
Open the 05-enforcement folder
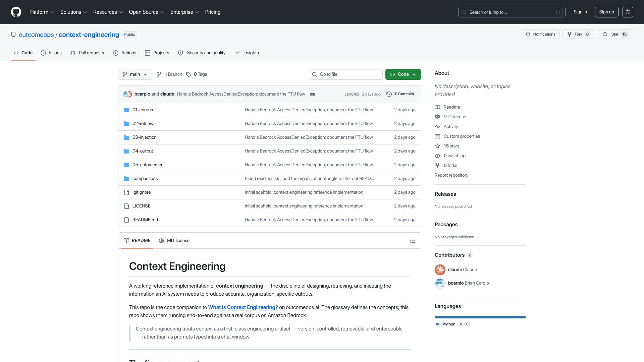[x=149, y=165]
